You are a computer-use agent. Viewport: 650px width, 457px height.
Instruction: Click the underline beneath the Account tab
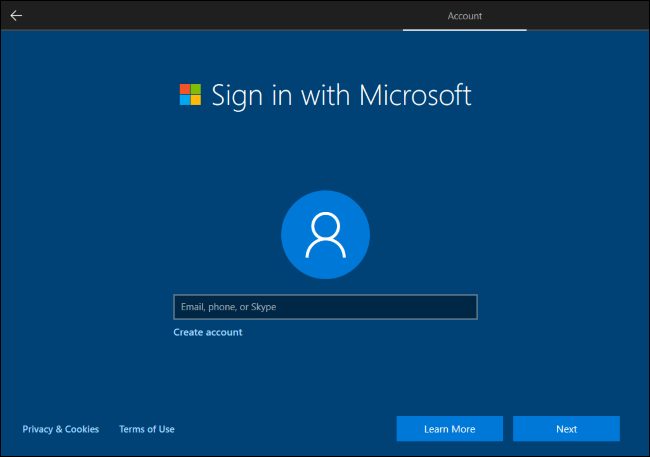point(464,29)
